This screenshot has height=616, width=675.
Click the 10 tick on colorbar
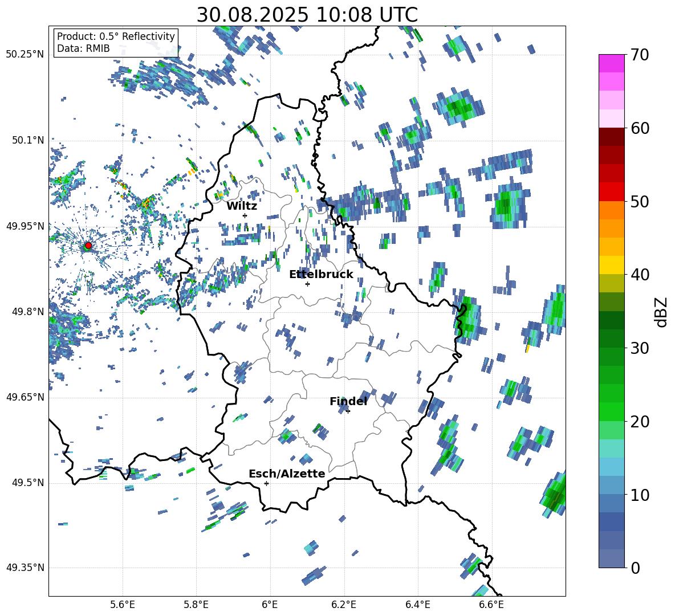click(640, 495)
